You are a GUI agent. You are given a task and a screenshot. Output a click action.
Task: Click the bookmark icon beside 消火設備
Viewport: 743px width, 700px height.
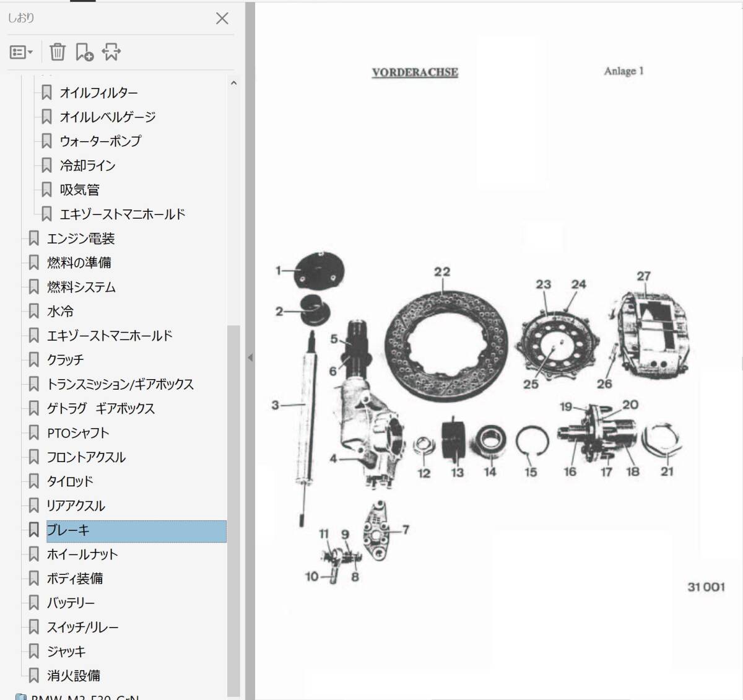34,675
